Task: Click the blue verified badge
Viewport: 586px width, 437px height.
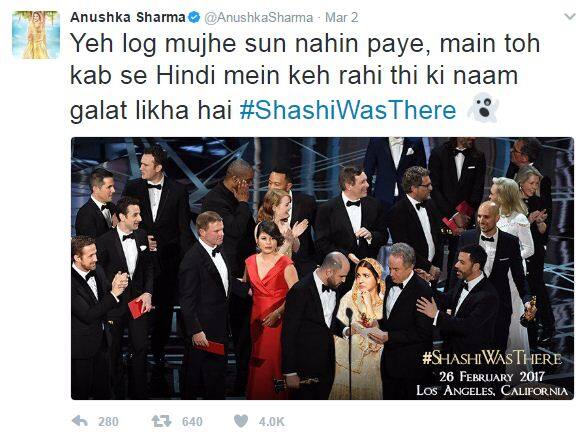Action: coord(194,17)
